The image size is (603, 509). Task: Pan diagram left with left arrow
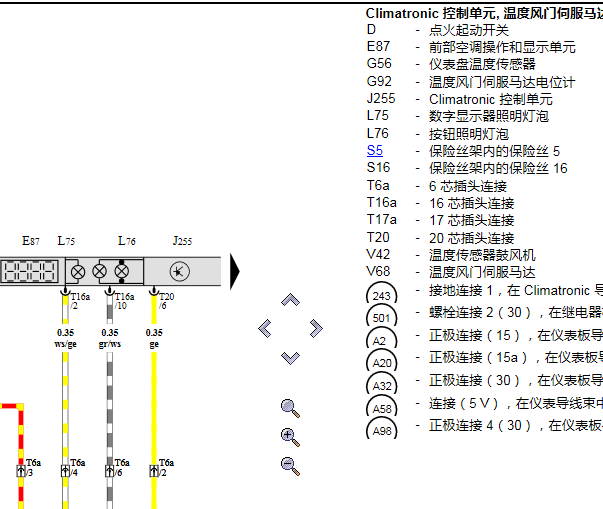(265, 329)
